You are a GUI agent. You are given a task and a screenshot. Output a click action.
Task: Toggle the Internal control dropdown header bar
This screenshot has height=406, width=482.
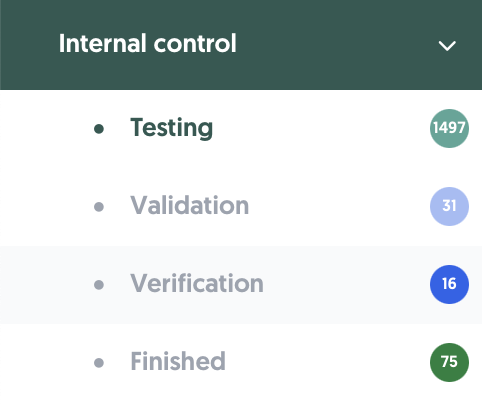click(x=241, y=45)
